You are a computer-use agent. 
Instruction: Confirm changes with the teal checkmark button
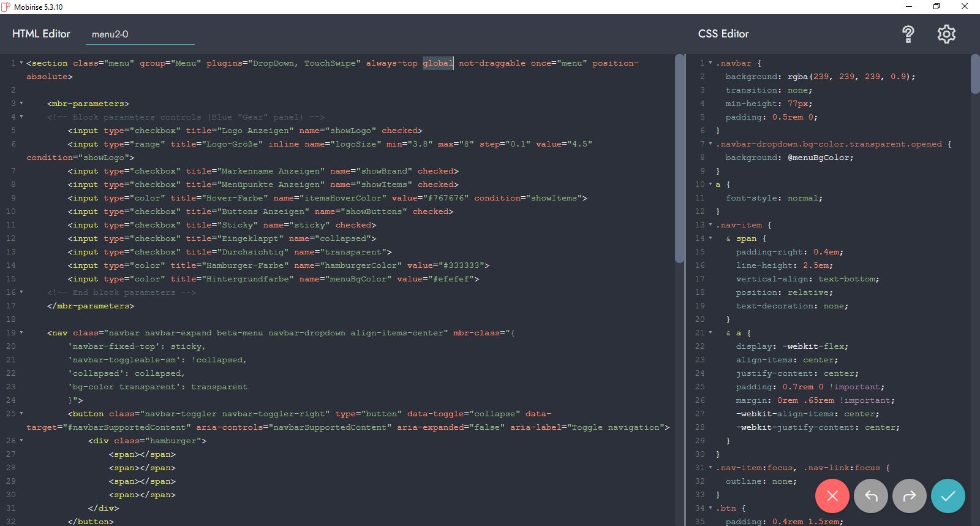tap(948, 496)
